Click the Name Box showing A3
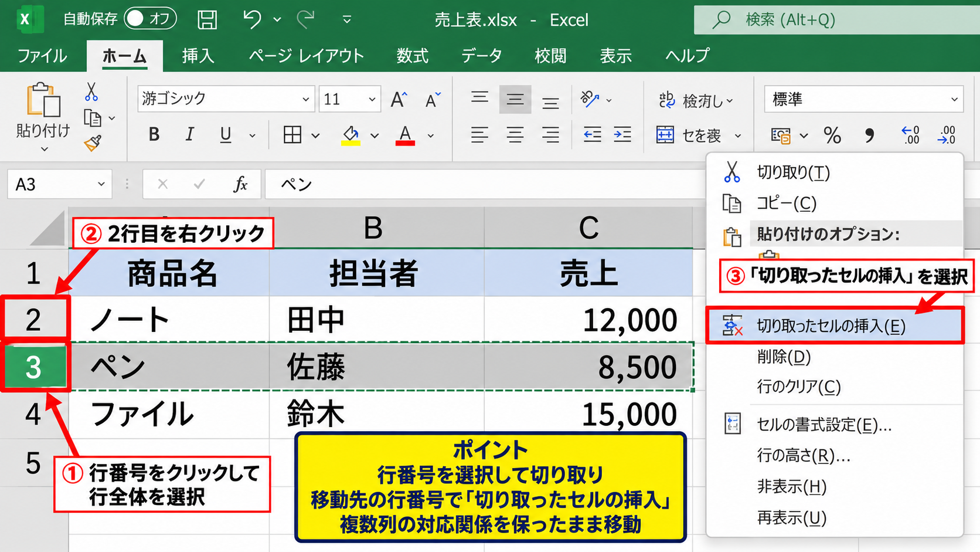 (x=59, y=184)
